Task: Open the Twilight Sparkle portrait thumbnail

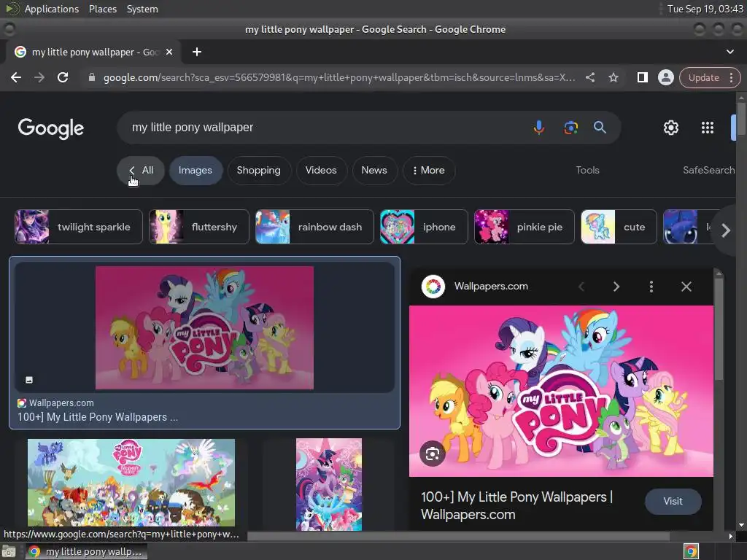Action: [x=329, y=484]
